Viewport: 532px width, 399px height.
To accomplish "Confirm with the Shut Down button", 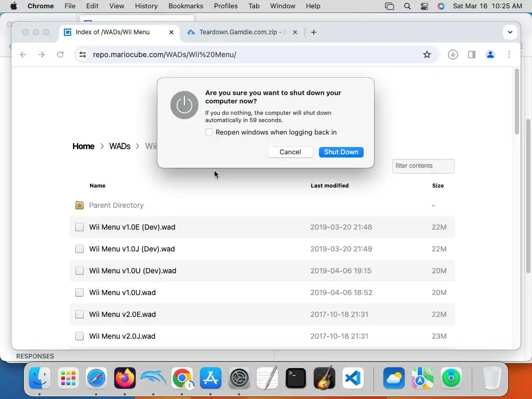I will [341, 152].
